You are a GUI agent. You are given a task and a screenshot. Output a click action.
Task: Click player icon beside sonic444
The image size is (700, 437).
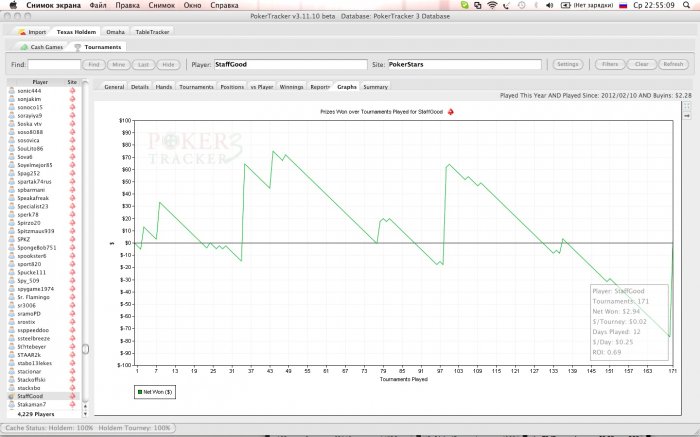click(12, 91)
